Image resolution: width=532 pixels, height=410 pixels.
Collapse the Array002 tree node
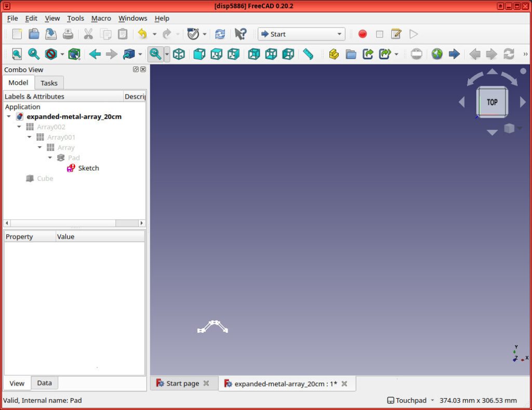(x=19, y=127)
